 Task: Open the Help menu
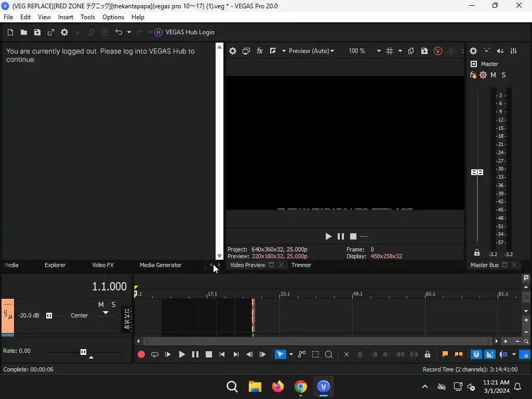(138, 17)
